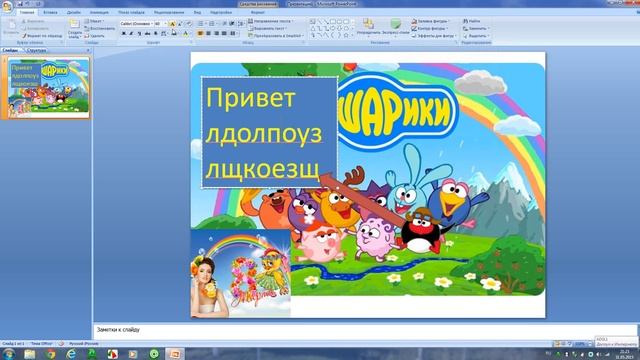640x360 pixels.
Task: Click the Find (Найти) button
Action: coord(472,21)
